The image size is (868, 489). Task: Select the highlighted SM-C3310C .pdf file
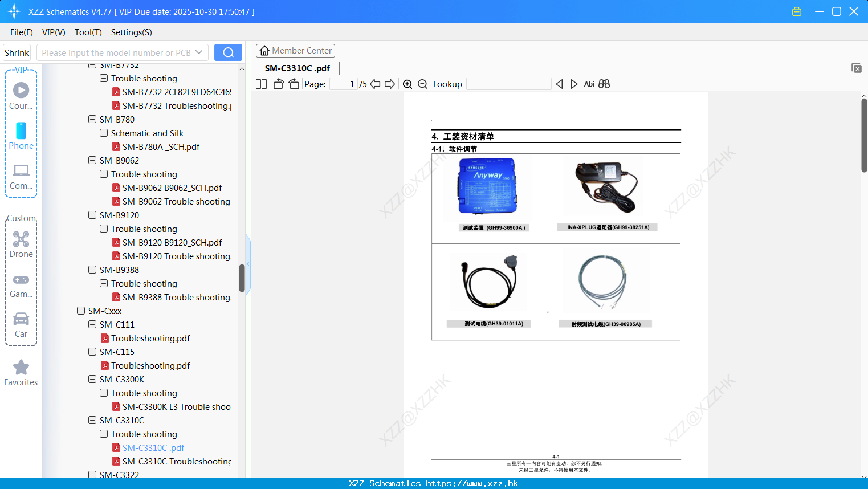(148, 447)
